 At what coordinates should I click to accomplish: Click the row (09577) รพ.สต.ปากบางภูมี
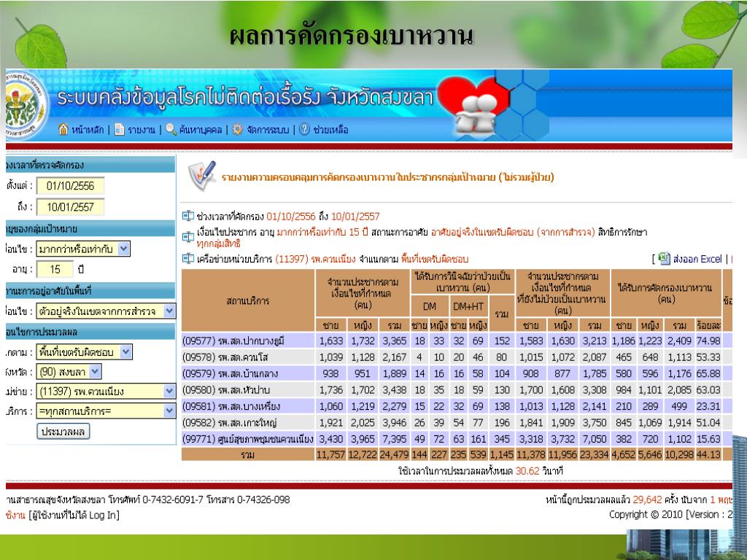[457, 341]
